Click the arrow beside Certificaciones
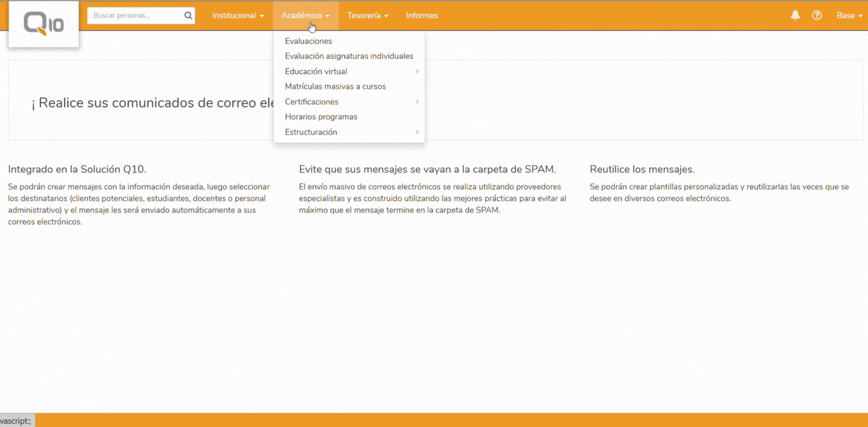The width and height of the screenshot is (868, 427). [417, 102]
